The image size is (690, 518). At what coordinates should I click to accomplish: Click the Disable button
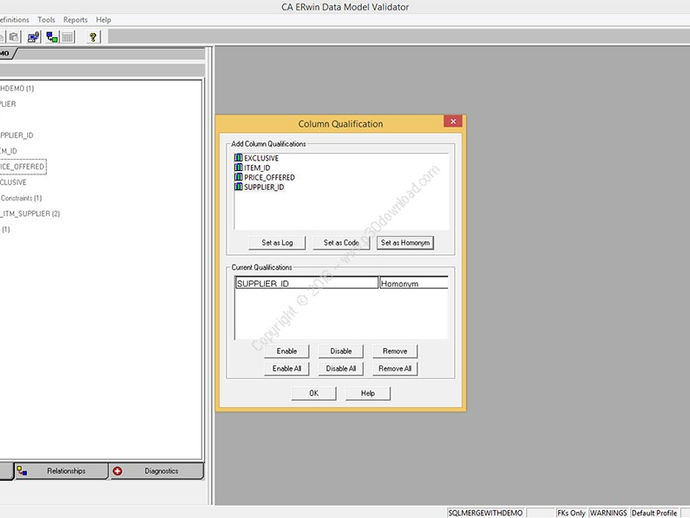coord(341,351)
